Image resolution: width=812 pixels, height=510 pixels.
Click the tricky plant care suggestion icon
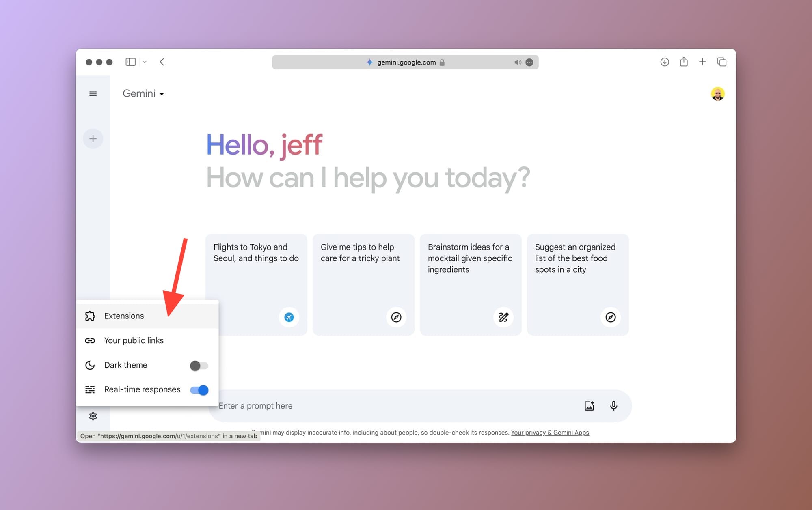tap(396, 317)
